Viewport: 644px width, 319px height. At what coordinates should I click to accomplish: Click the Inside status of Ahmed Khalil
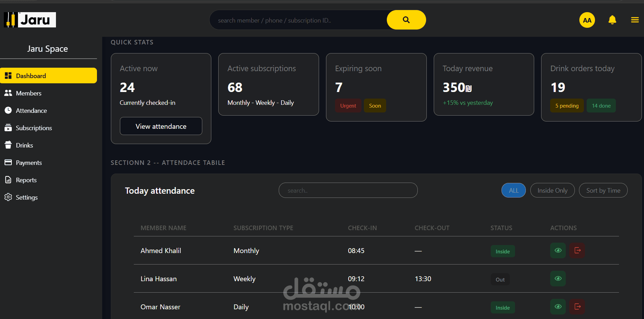pos(503,251)
